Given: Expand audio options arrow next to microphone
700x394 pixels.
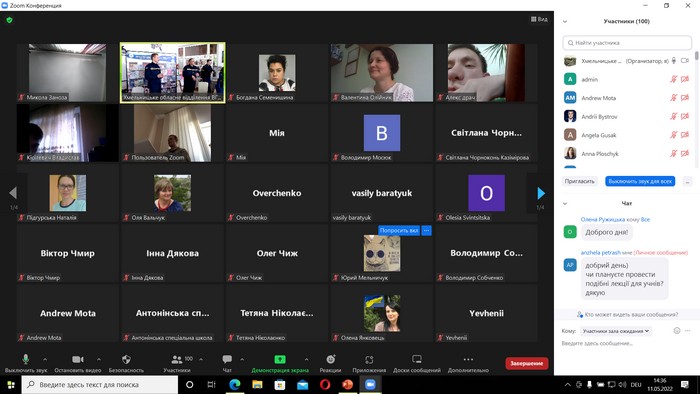Looking at the screenshot, I should tap(45, 359).
